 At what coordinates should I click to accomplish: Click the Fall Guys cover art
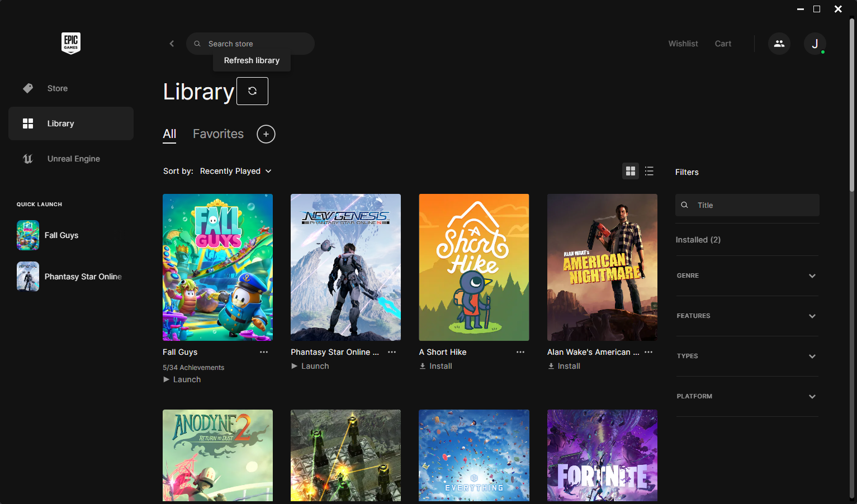coord(217,267)
